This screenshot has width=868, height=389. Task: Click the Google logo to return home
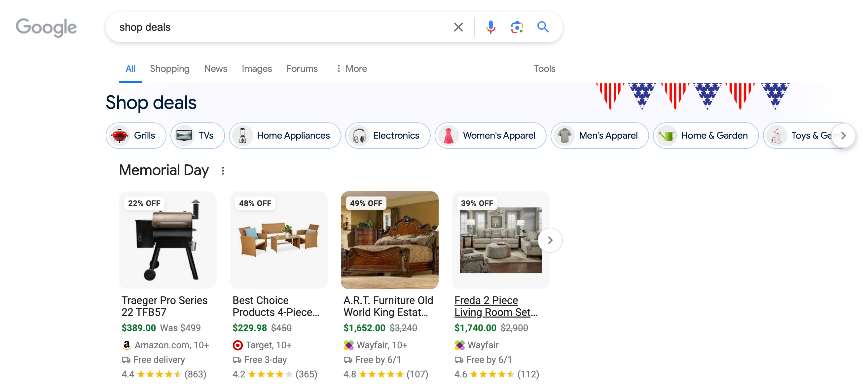(x=46, y=27)
